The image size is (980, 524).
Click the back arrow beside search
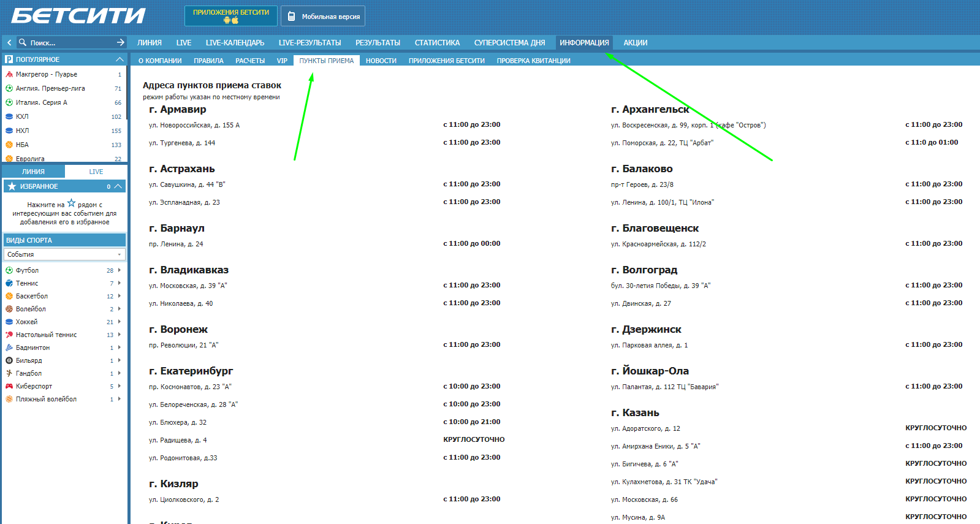(9, 42)
